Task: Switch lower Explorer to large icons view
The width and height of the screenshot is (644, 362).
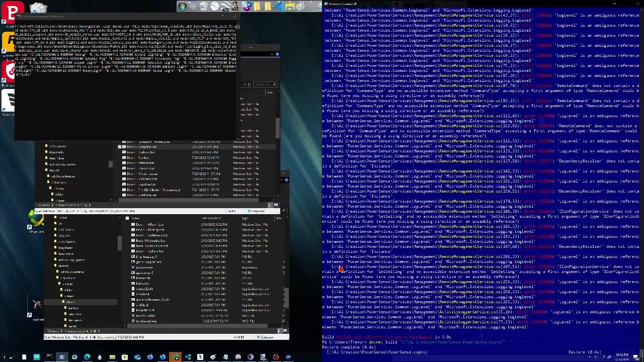Action: (285, 330)
